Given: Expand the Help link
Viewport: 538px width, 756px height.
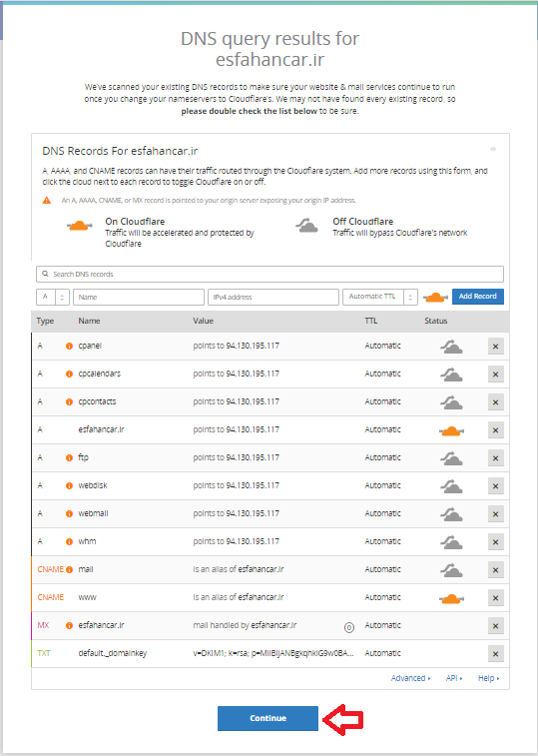Looking at the screenshot, I should (488, 678).
